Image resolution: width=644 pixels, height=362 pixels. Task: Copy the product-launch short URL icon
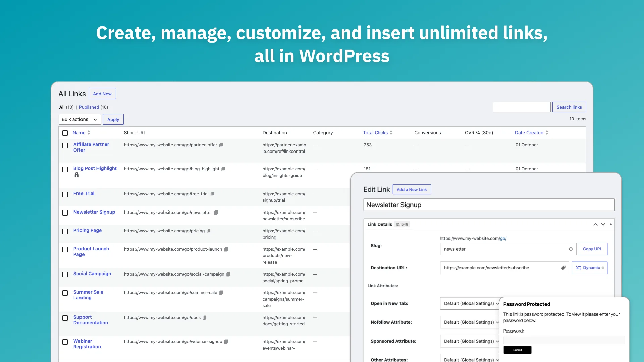[226, 249]
